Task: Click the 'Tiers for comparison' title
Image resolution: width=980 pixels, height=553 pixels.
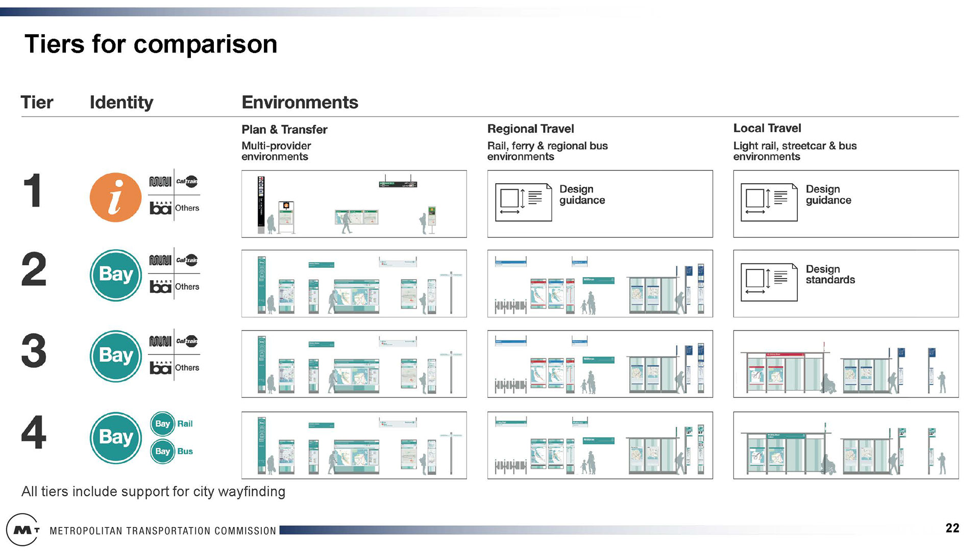Action: [x=151, y=44]
